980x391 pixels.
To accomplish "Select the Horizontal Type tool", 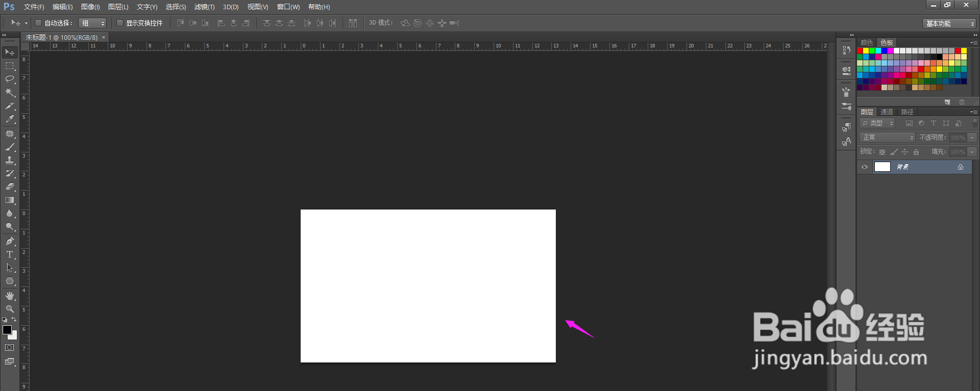I will [x=10, y=254].
